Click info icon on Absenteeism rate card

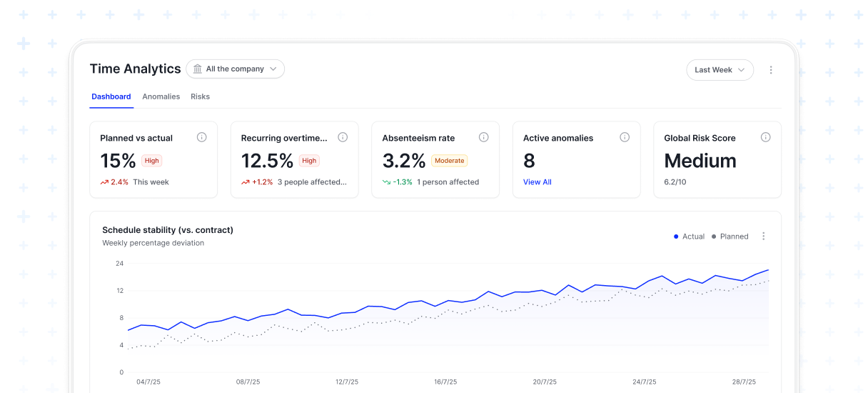(484, 137)
